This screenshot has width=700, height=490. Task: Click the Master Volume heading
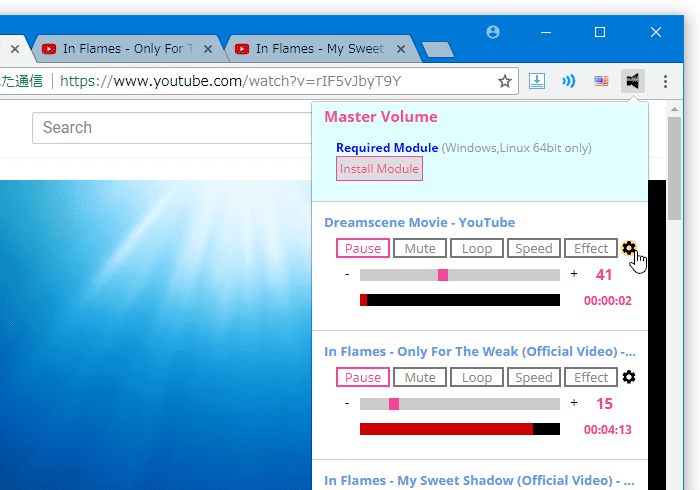(x=381, y=116)
